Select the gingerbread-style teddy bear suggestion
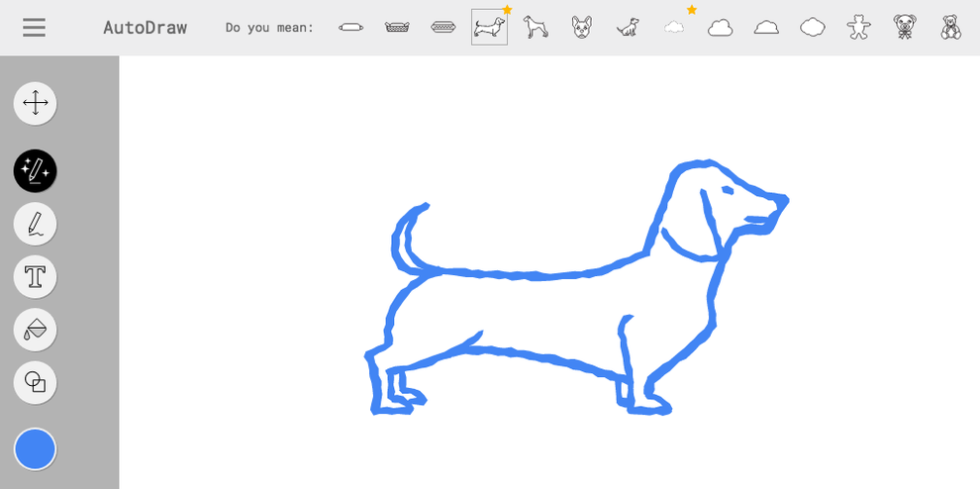This screenshot has width=980, height=489. coord(858,28)
